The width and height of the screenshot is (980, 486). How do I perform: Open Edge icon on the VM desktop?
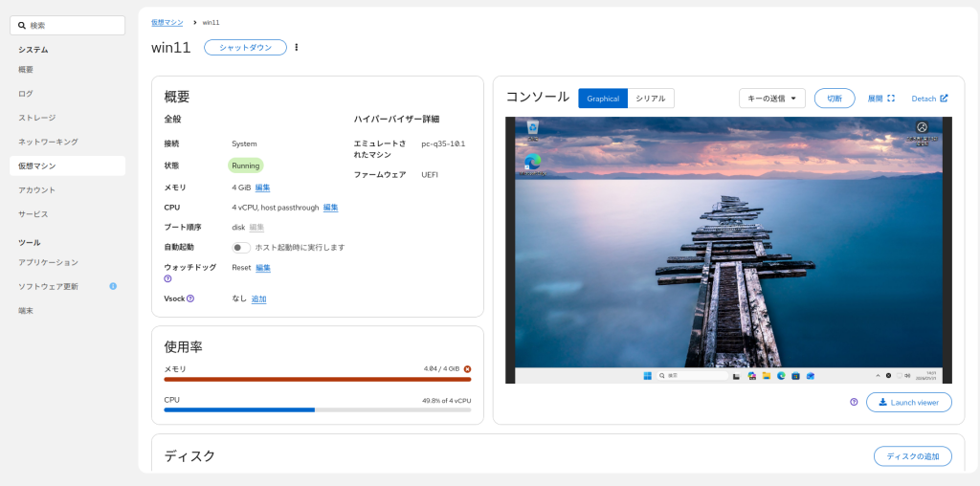pyautogui.click(x=532, y=162)
